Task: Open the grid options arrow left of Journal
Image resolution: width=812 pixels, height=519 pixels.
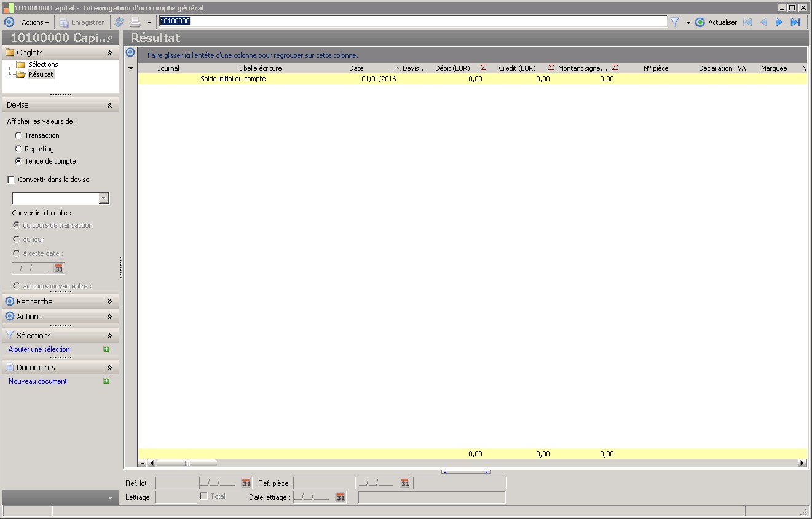Action: 130,68
